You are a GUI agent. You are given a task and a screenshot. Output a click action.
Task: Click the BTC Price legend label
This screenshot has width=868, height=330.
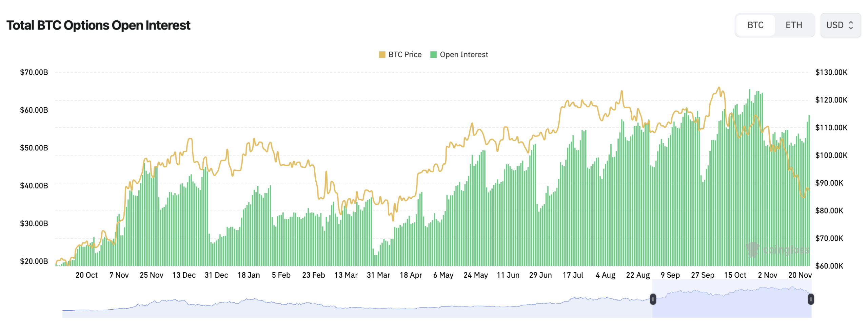pyautogui.click(x=405, y=54)
